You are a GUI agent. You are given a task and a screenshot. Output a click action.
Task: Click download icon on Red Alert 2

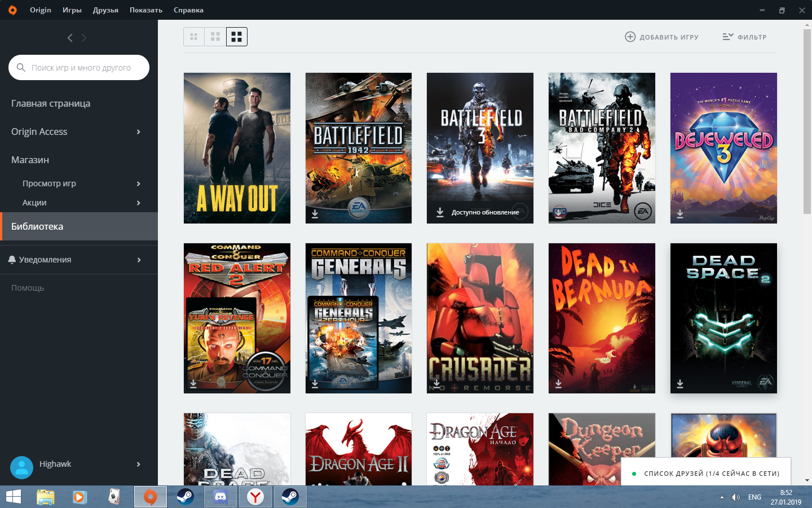(x=193, y=384)
